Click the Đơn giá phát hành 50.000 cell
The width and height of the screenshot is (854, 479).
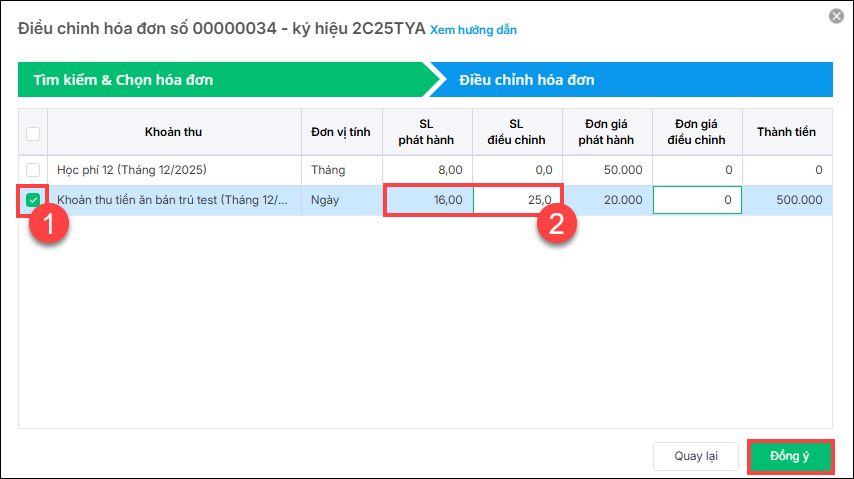[606, 170]
